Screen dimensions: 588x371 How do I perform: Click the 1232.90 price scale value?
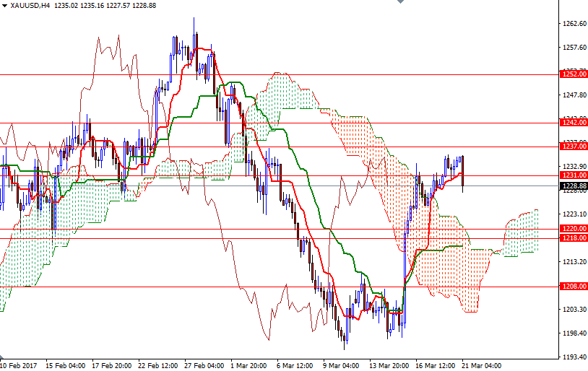pyautogui.click(x=574, y=167)
